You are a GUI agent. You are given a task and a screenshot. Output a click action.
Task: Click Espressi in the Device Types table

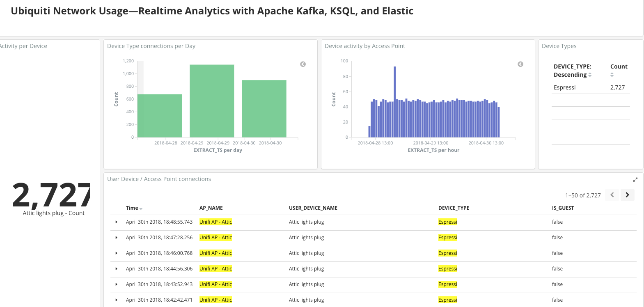(x=564, y=87)
